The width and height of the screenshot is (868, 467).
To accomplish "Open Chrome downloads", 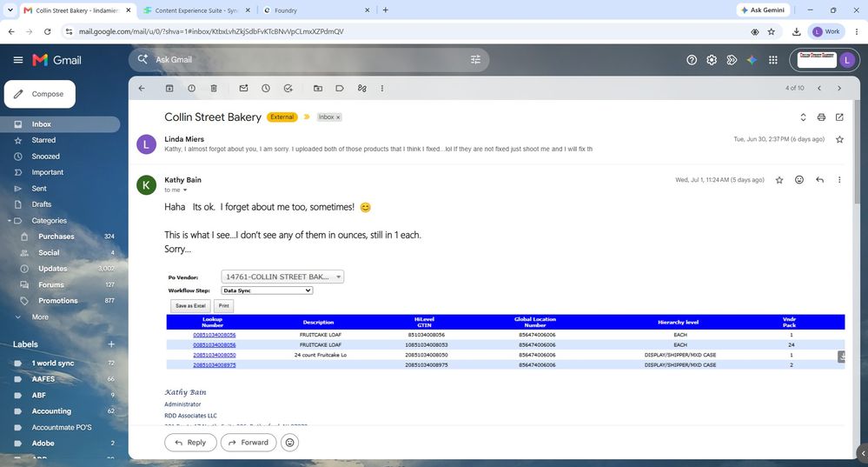I will [796, 31].
